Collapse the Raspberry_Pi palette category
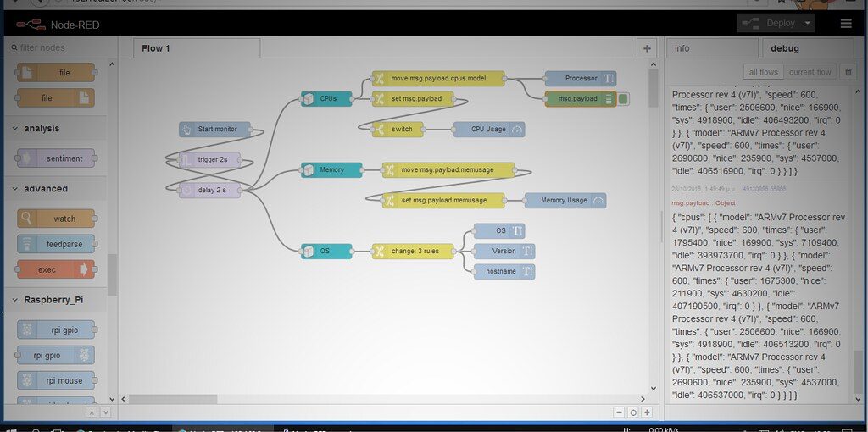 (x=15, y=301)
